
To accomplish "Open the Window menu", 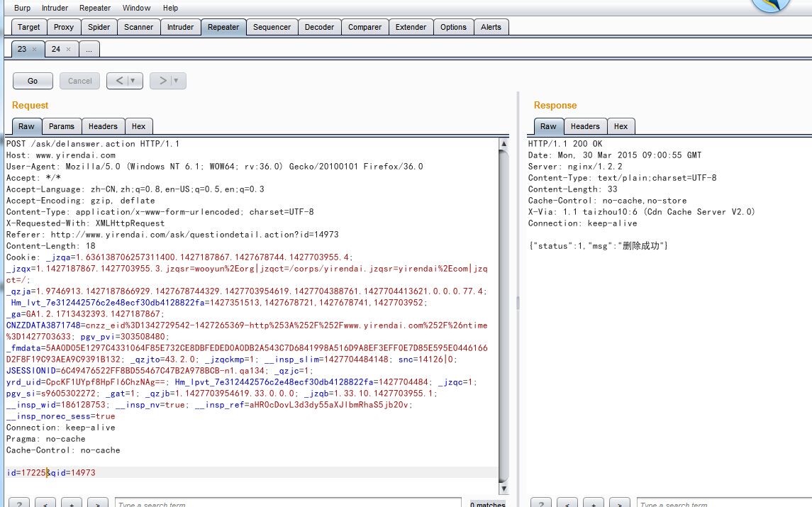I will [x=136, y=8].
